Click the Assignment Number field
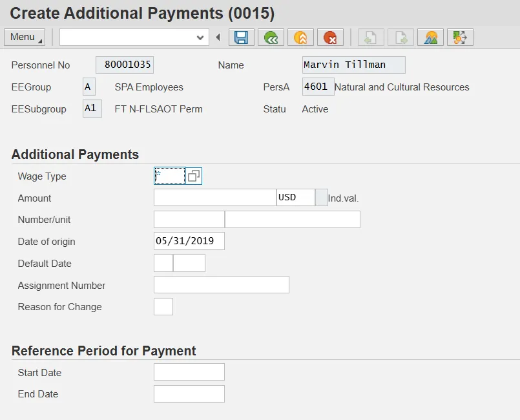520x420 pixels. pos(222,285)
